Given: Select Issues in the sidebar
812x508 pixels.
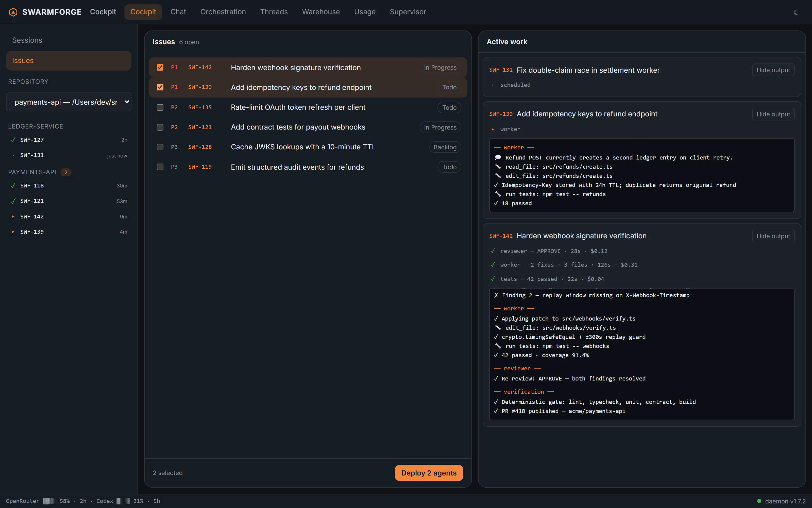Looking at the screenshot, I should (69, 60).
